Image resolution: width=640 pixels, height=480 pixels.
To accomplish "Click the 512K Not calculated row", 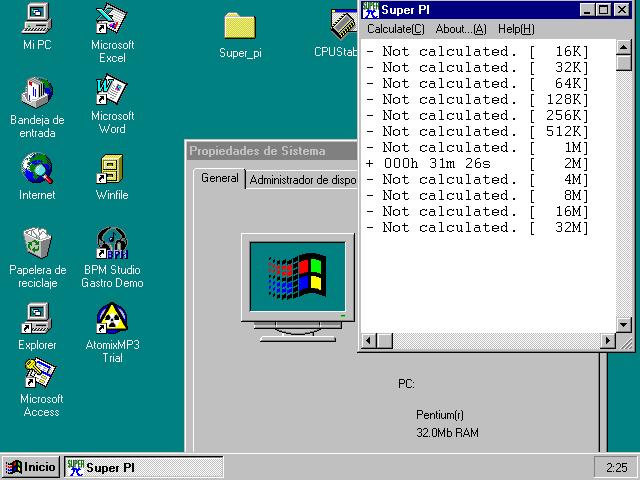I will (477, 131).
